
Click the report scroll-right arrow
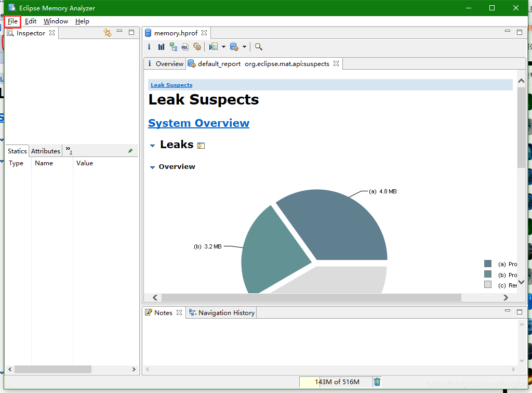coord(506,298)
